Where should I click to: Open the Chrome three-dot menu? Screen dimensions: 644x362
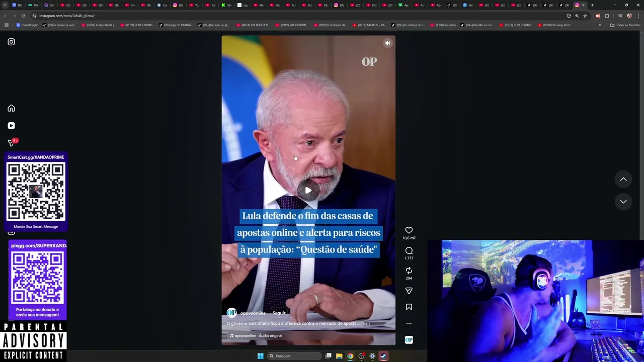point(638,16)
